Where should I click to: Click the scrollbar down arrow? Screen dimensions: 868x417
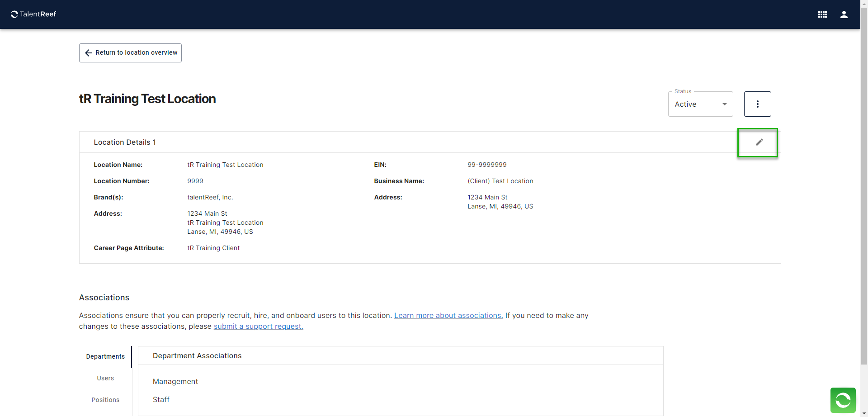coord(864,413)
